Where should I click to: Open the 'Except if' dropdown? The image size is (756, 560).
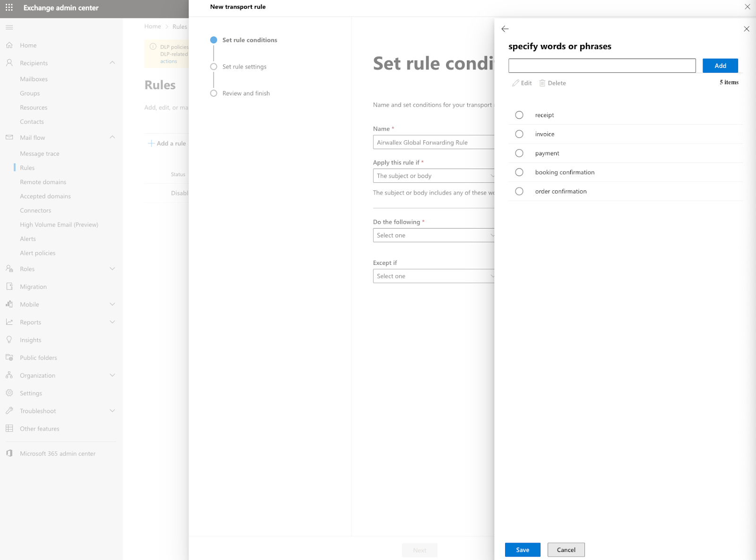click(x=433, y=276)
